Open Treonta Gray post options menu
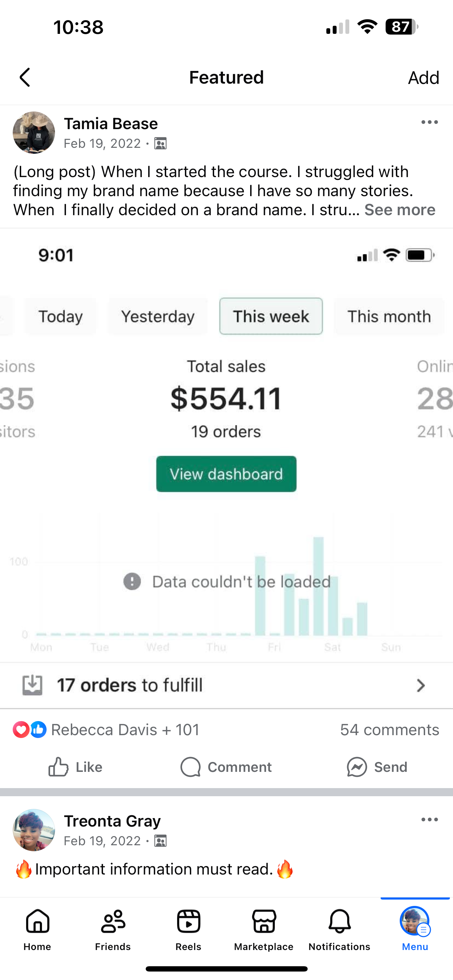The image size is (453, 980). point(429,819)
